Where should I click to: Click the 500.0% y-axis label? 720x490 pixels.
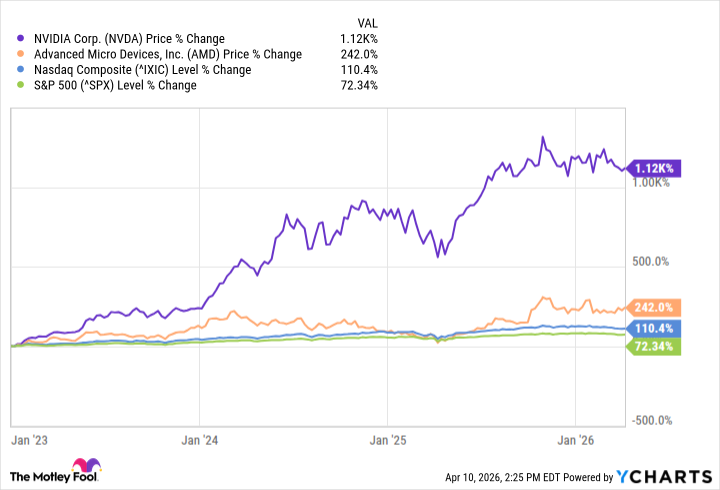pos(657,262)
